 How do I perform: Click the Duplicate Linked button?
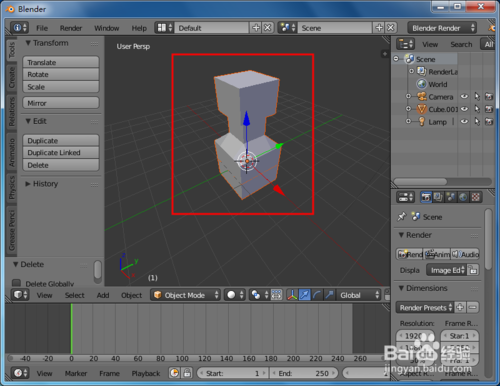click(61, 152)
